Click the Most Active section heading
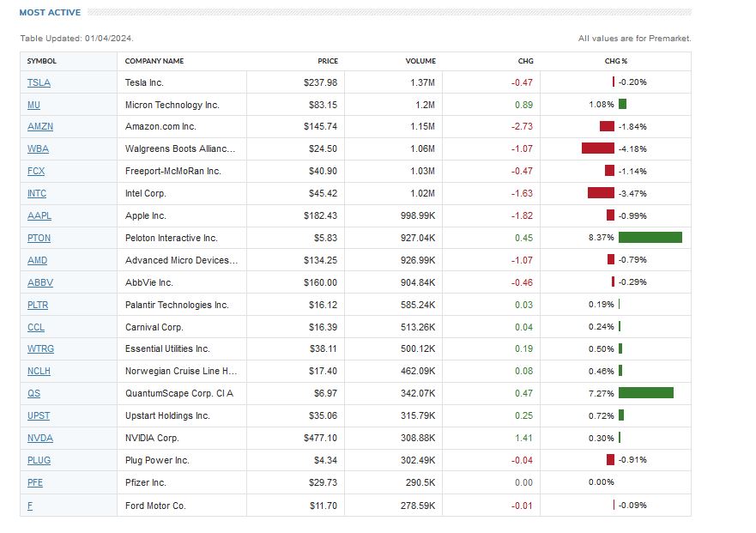756x533 pixels. (x=50, y=13)
